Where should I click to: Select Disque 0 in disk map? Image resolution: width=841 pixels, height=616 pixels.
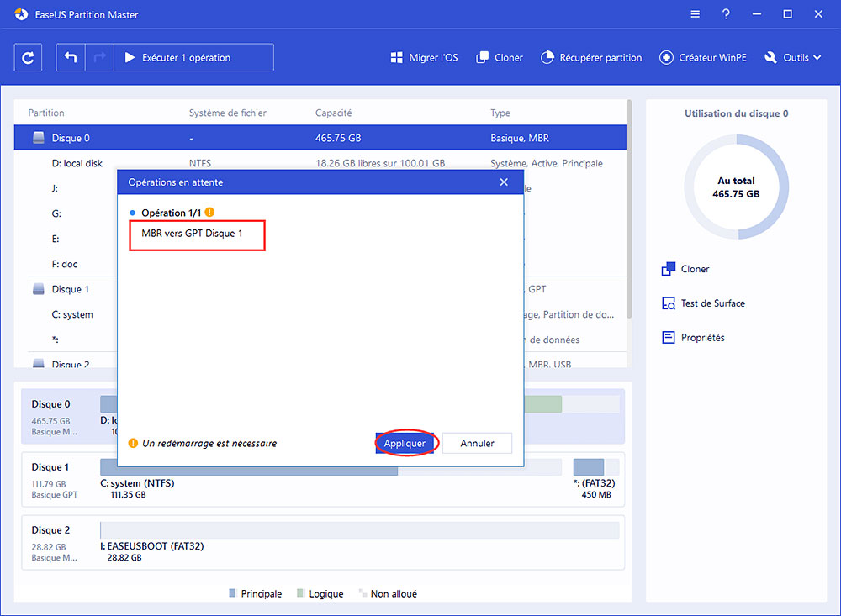click(51, 404)
